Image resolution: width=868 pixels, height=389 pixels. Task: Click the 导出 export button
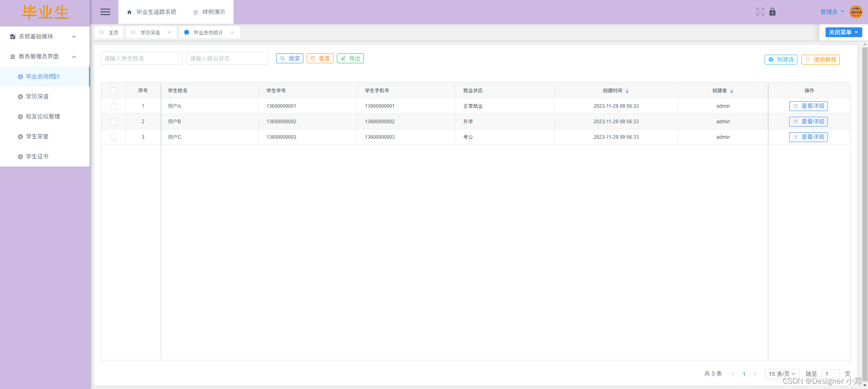coord(350,58)
